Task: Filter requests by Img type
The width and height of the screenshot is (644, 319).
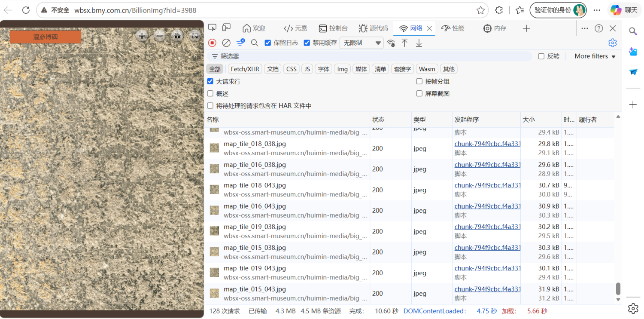Action: (x=342, y=69)
